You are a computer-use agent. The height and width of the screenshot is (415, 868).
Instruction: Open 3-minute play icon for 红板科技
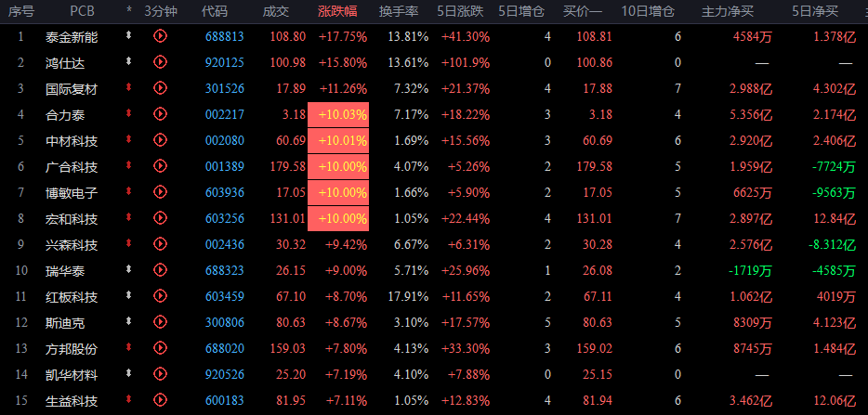[x=160, y=296]
